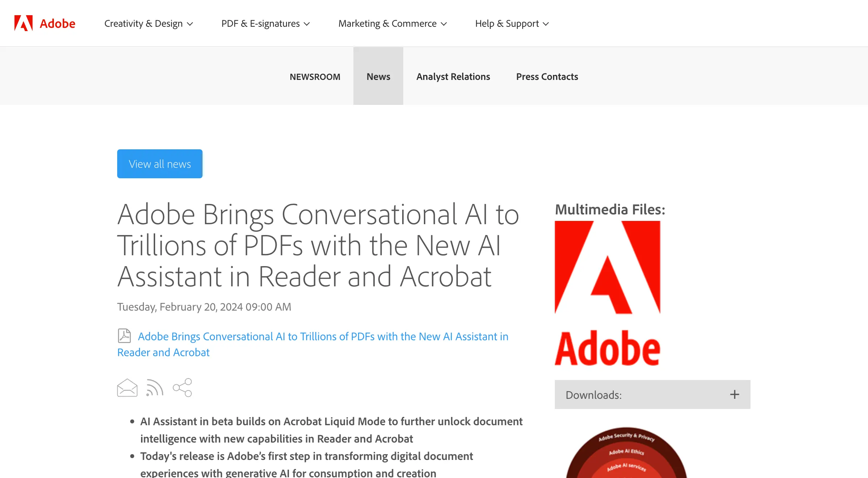Open PDF & E-signatures dropdown menu
This screenshot has height=478, width=868.
265,24
